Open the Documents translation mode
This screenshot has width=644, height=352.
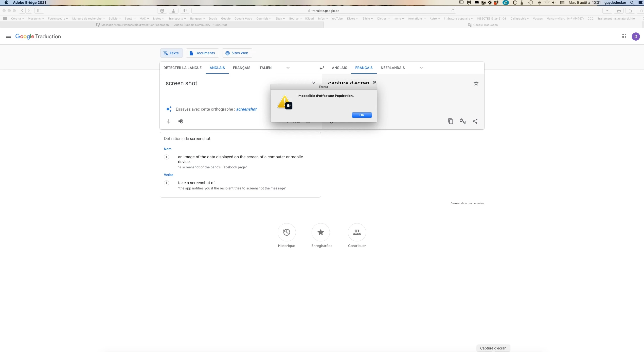pos(202,53)
